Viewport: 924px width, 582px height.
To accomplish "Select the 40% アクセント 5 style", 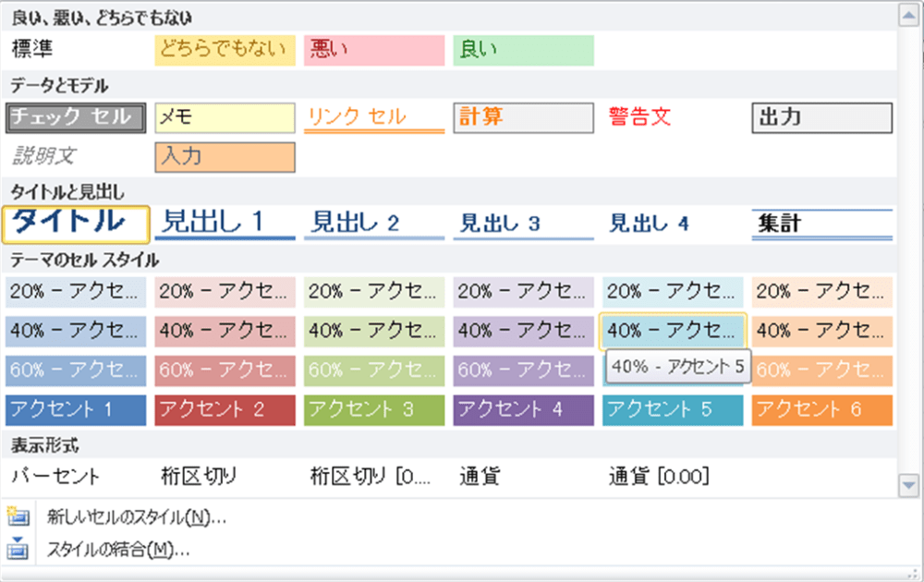I will (672, 329).
